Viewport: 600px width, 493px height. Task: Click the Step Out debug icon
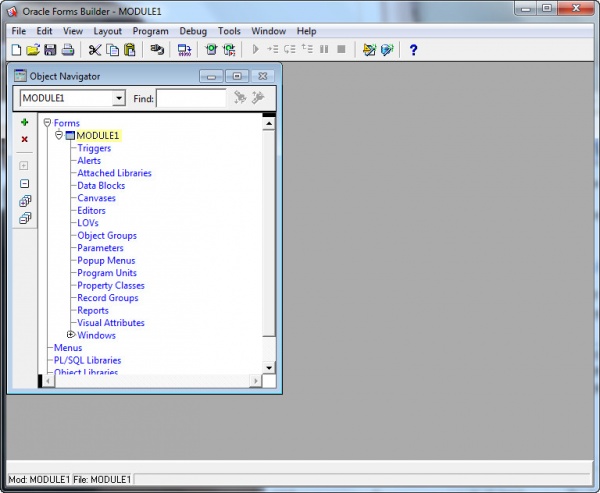307,49
